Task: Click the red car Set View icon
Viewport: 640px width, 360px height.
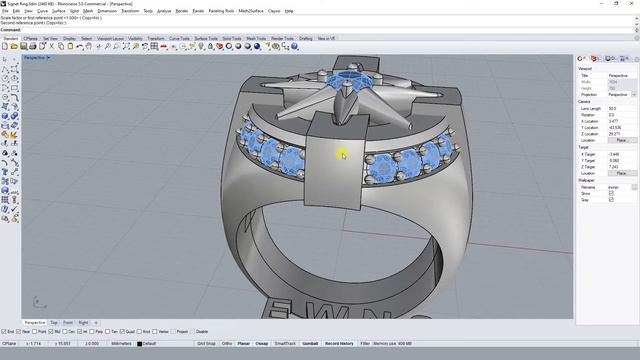Action: tap(164, 47)
